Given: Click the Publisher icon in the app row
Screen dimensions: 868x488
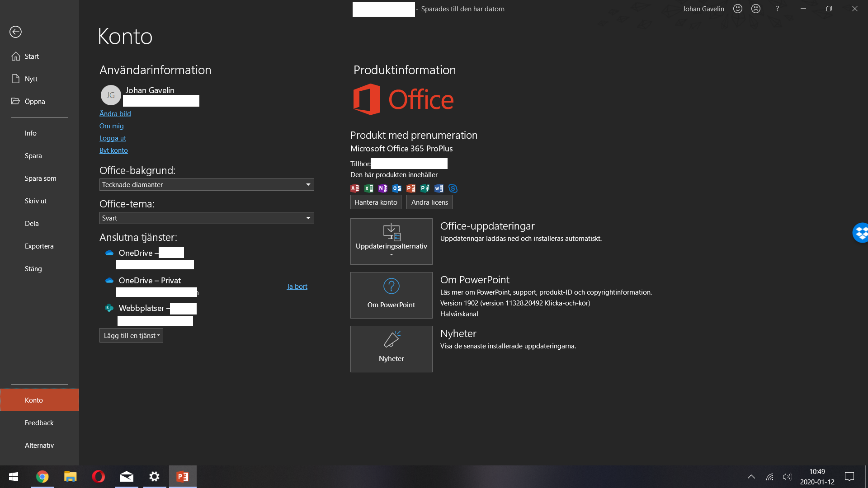Looking at the screenshot, I should (425, 188).
